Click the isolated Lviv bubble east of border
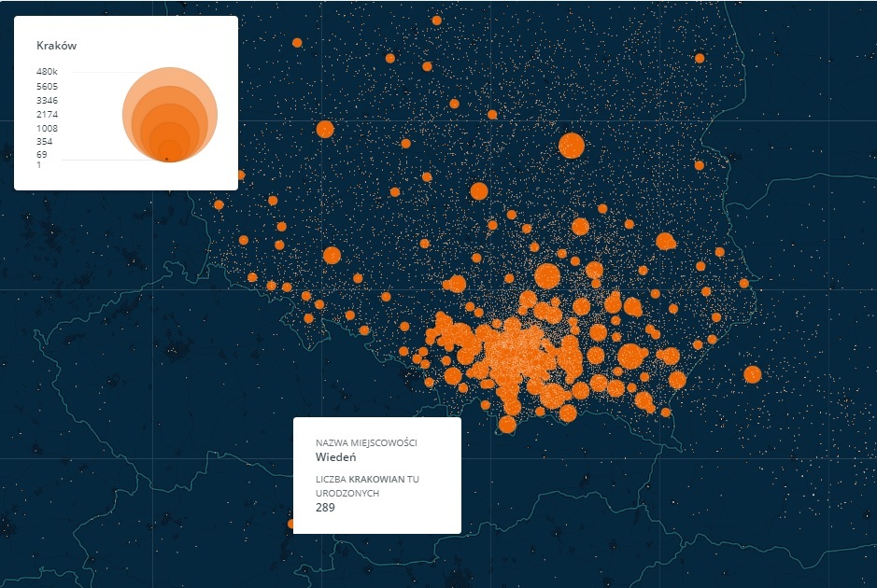877x588 pixels. [x=752, y=374]
